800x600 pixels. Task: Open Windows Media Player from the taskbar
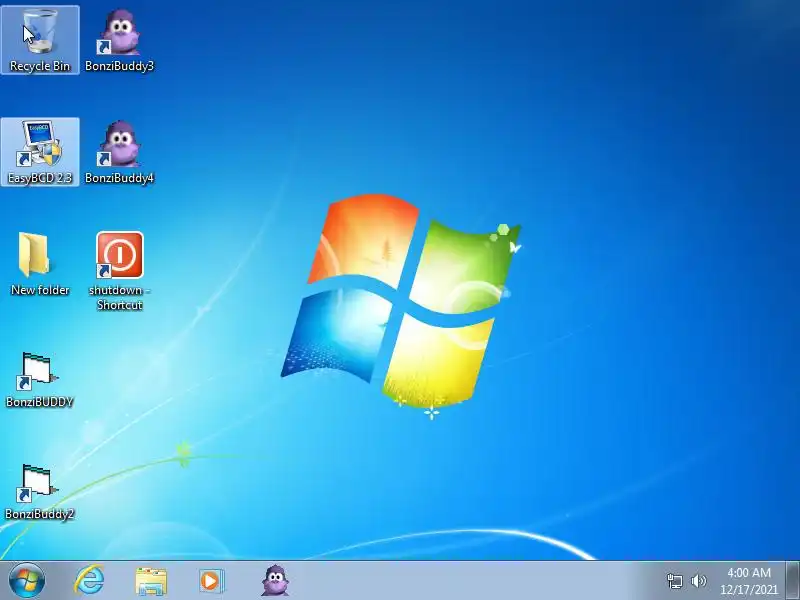click(212, 581)
